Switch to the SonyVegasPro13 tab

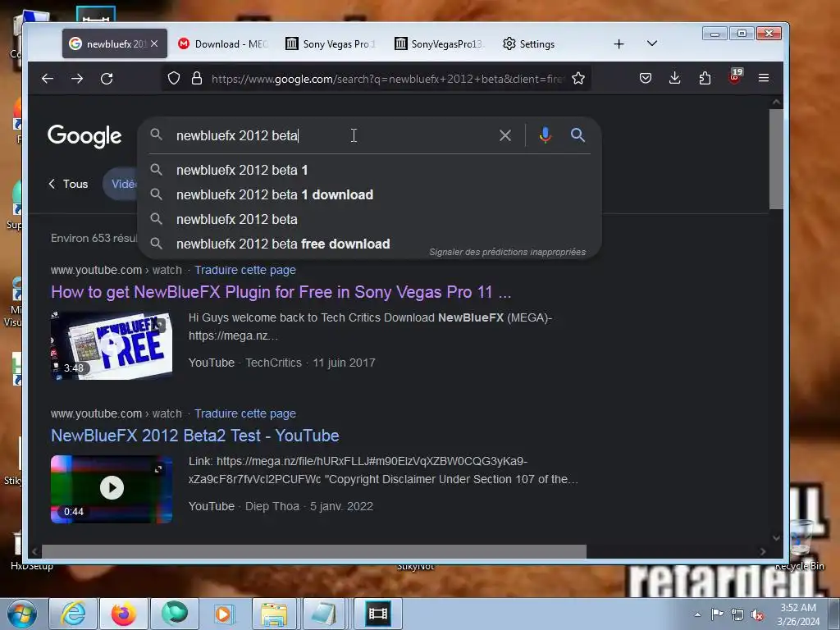point(440,44)
